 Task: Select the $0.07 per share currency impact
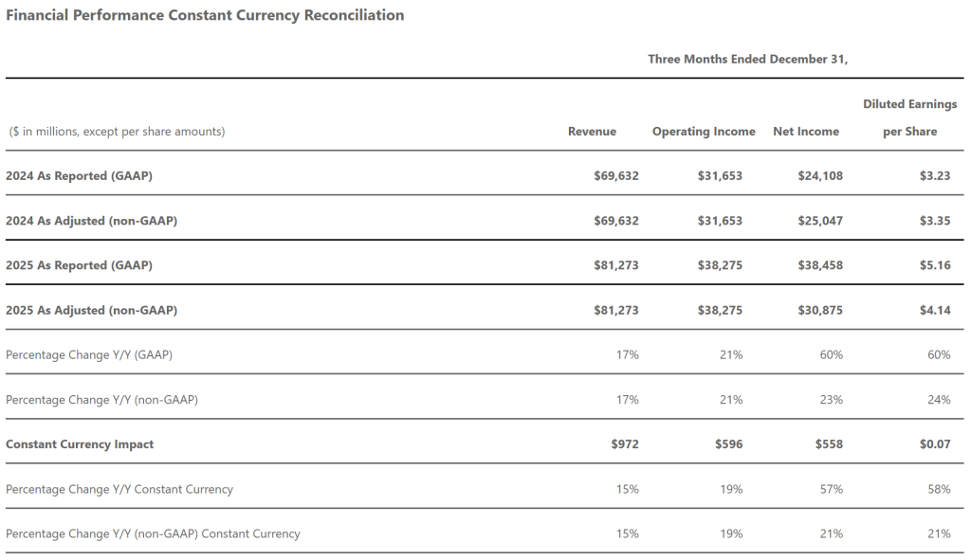[x=935, y=443]
